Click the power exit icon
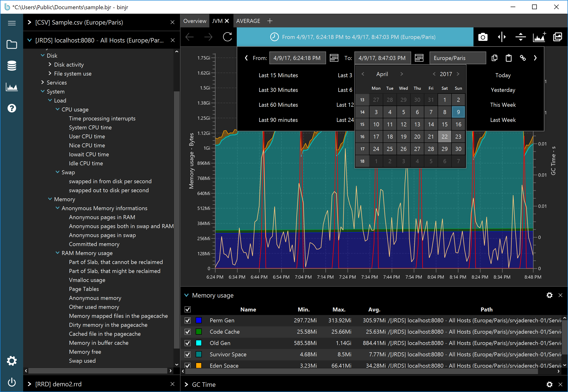568x392 pixels. click(12, 382)
